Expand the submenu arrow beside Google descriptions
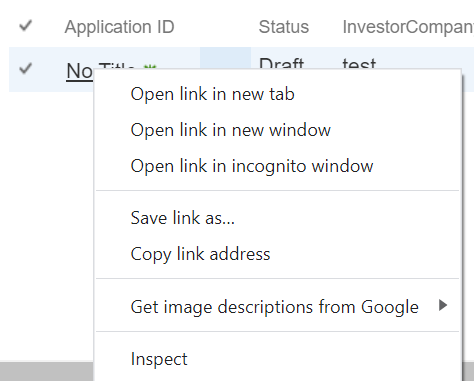 tap(443, 305)
